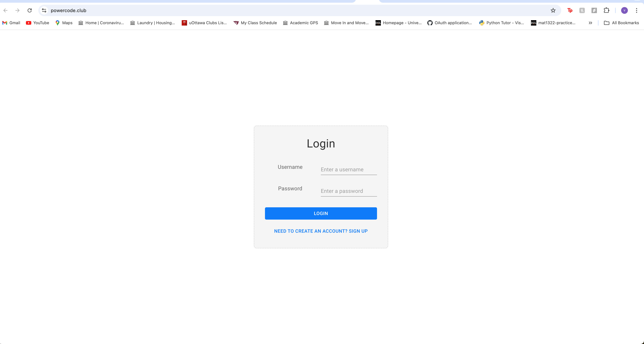This screenshot has width=644, height=344.
Task: Focus the Enter a username field
Action: click(349, 169)
